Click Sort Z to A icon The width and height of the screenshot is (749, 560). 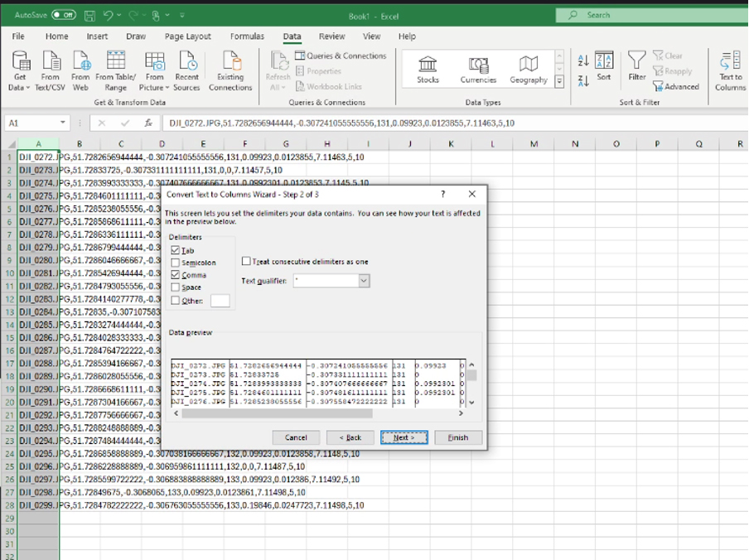583,80
